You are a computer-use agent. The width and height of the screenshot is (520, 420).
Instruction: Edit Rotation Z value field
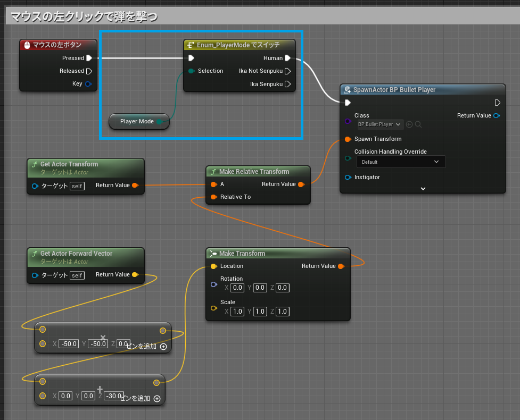tap(282, 288)
